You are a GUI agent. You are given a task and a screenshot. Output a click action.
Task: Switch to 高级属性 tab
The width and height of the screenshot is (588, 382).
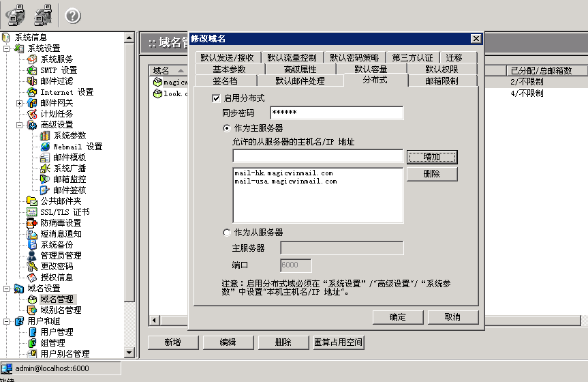[300, 69]
